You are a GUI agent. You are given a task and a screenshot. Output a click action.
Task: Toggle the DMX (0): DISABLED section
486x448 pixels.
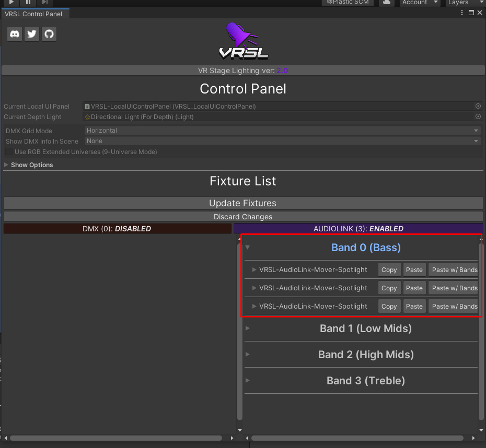pos(118,229)
